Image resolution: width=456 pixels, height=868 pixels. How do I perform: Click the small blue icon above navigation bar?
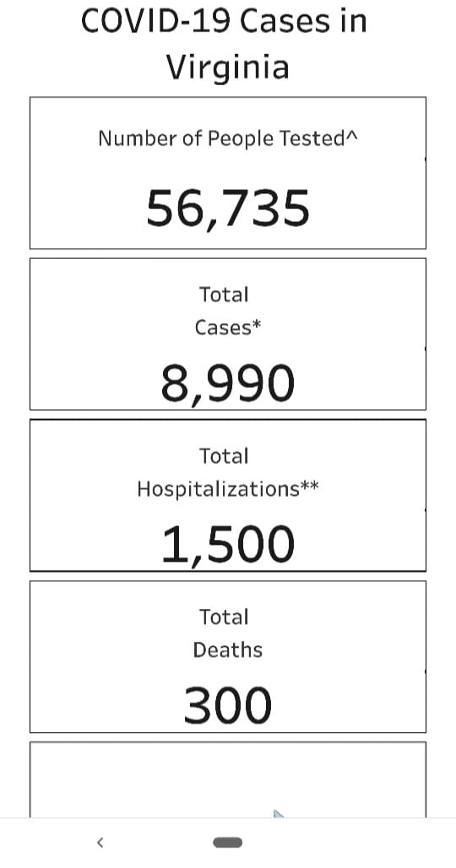279,814
